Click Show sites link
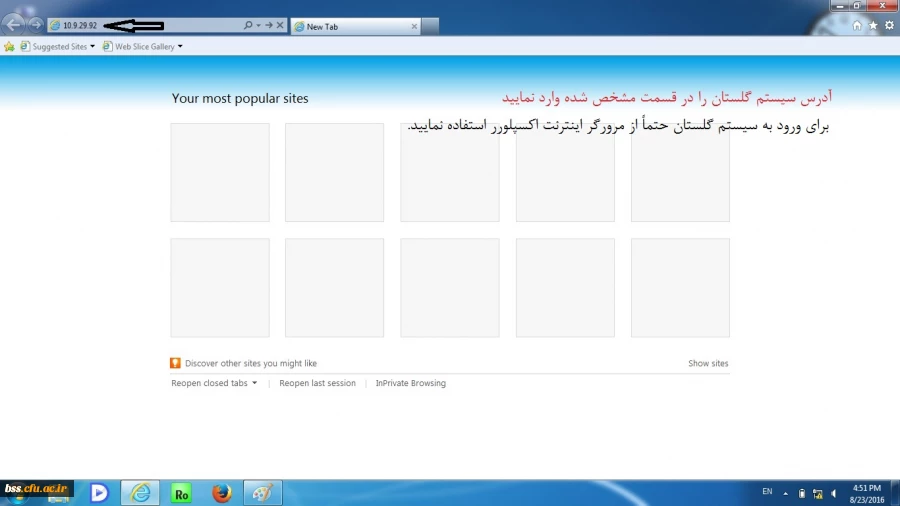Image resolution: width=900 pixels, height=506 pixels. [708, 363]
